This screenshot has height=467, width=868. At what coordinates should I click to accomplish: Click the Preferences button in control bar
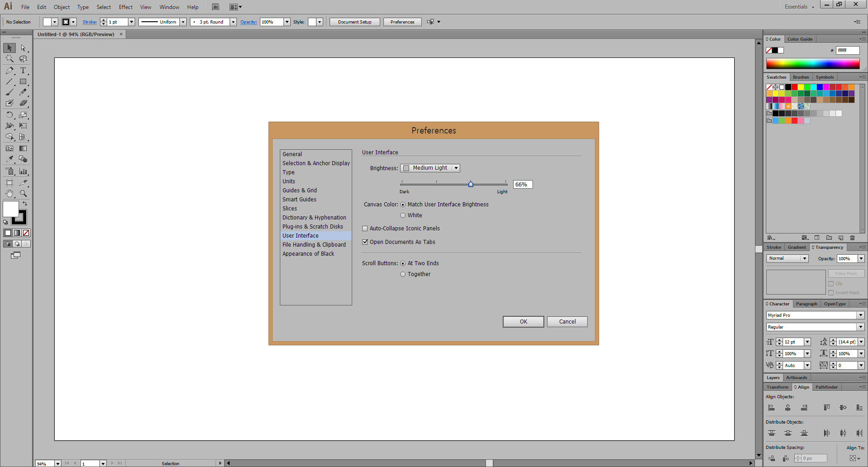click(x=402, y=22)
